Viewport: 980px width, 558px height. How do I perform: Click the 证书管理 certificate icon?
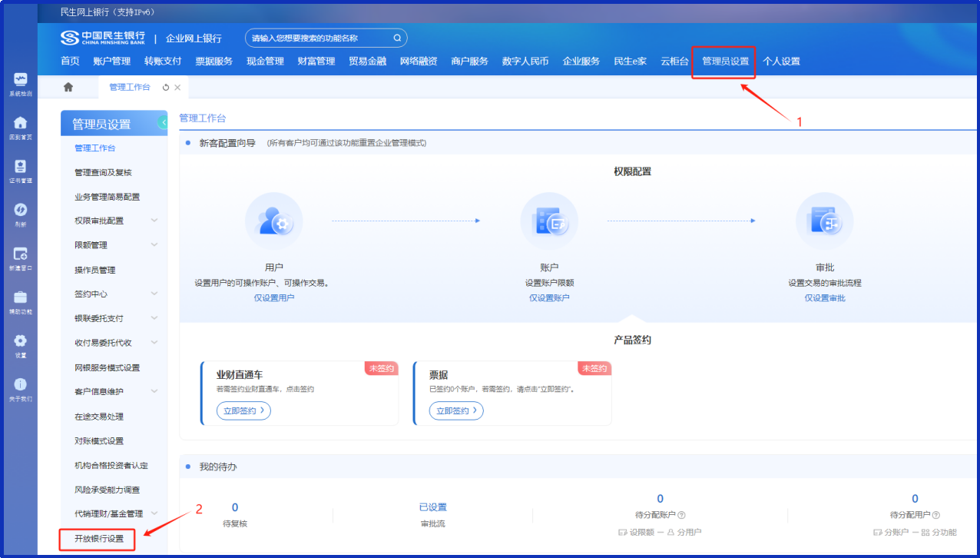(20, 167)
